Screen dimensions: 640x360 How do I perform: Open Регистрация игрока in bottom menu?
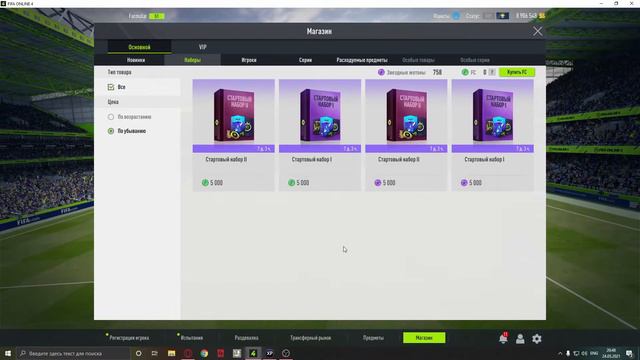pyautogui.click(x=129, y=338)
